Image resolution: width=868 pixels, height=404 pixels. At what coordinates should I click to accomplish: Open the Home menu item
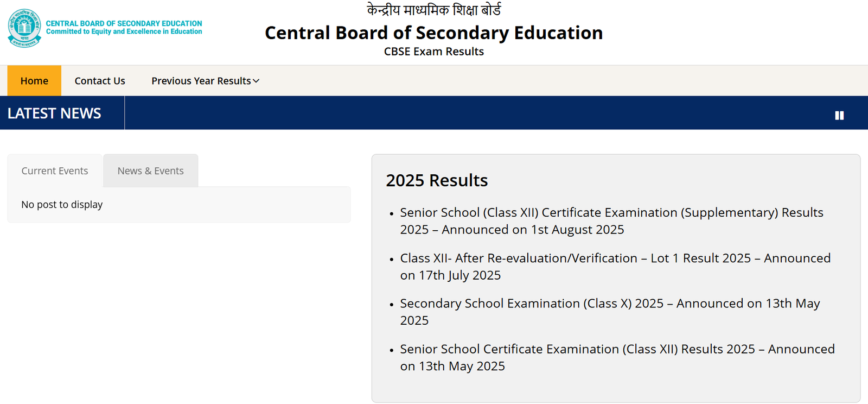pyautogui.click(x=34, y=80)
